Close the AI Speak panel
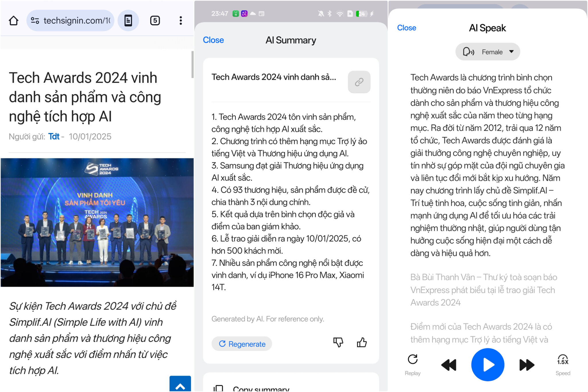Image resolution: width=588 pixels, height=392 pixels. click(x=407, y=28)
